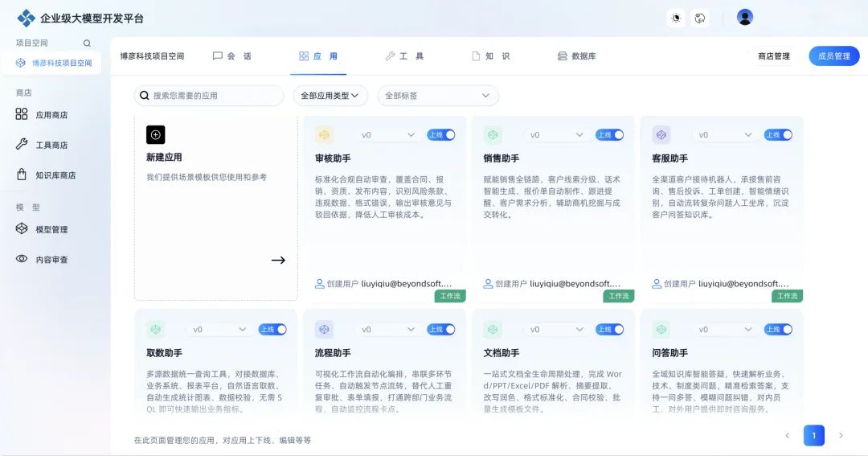Click 工作流 tag on 客服助手 card
The width and height of the screenshot is (868, 456).
[787, 296]
